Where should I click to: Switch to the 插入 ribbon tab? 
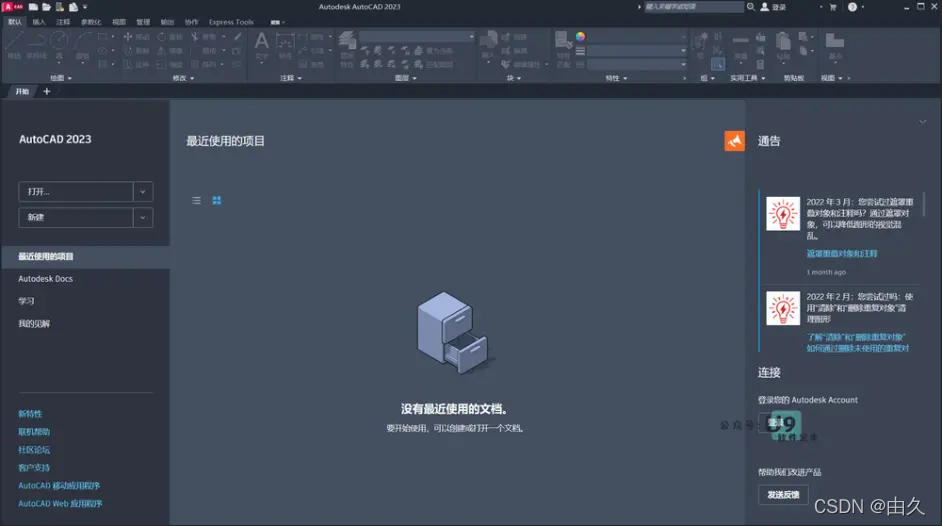click(39, 22)
